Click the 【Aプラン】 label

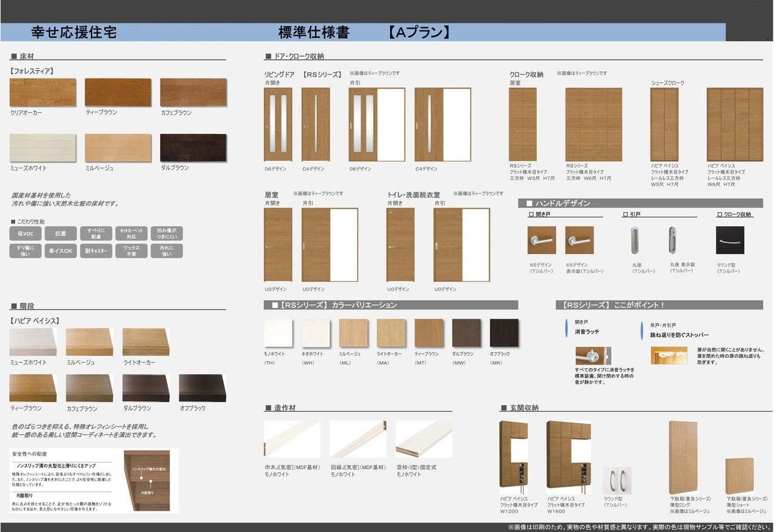(419, 32)
